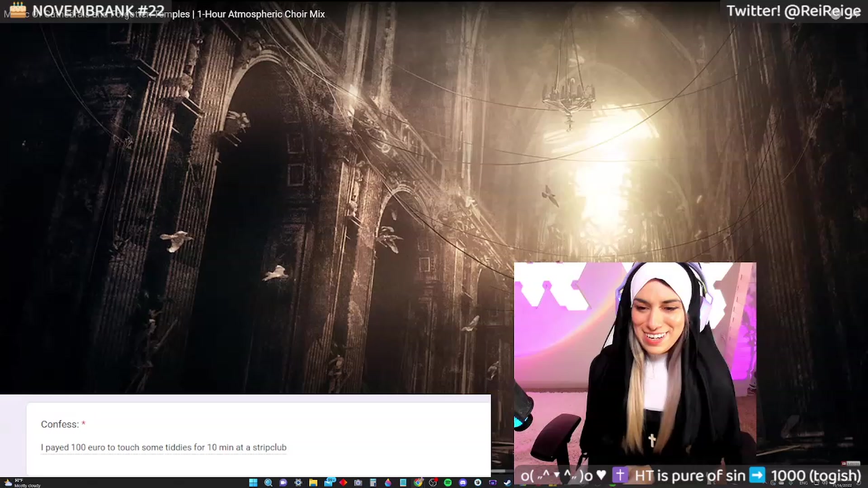Open Spotify from the taskbar
The width and height of the screenshot is (868, 488).
pyautogui.click(x=448, y=483)
